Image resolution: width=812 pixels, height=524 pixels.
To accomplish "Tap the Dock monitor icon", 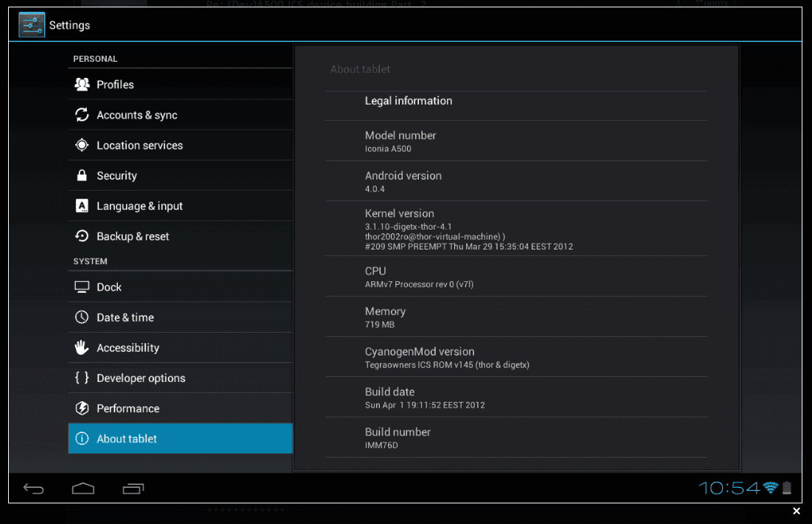I will tap(82, 287).
